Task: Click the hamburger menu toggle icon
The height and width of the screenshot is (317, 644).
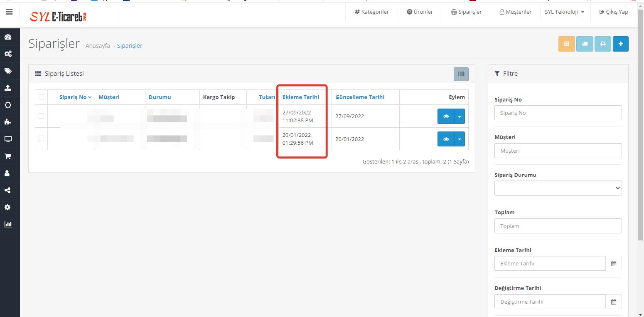Action: 9,12
